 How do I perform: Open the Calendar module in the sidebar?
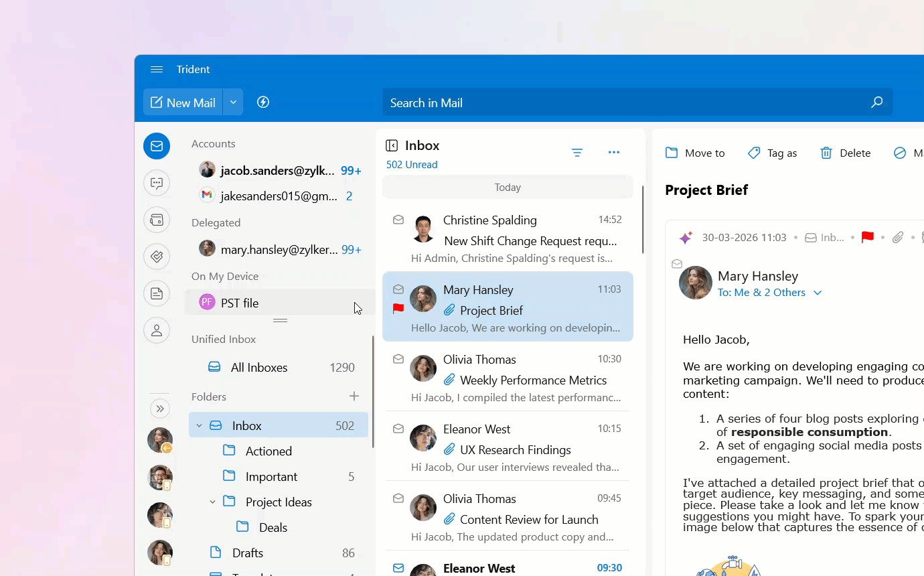[x=157, y=220]
